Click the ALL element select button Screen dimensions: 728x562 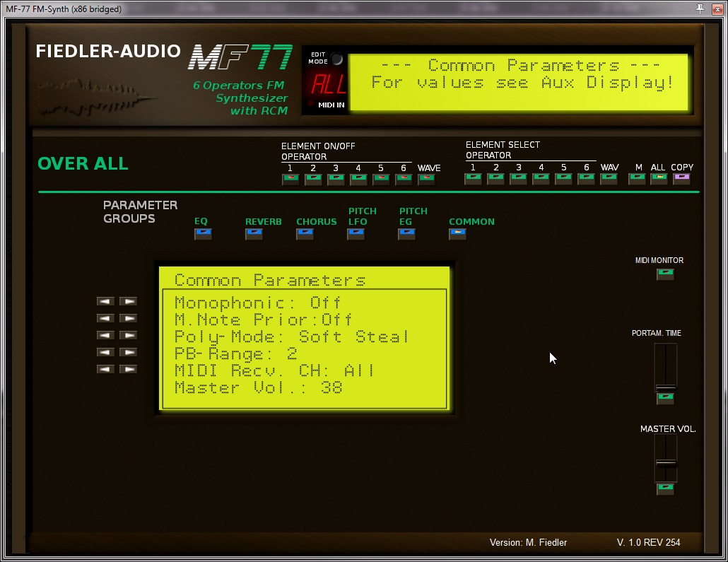[659, 179]
